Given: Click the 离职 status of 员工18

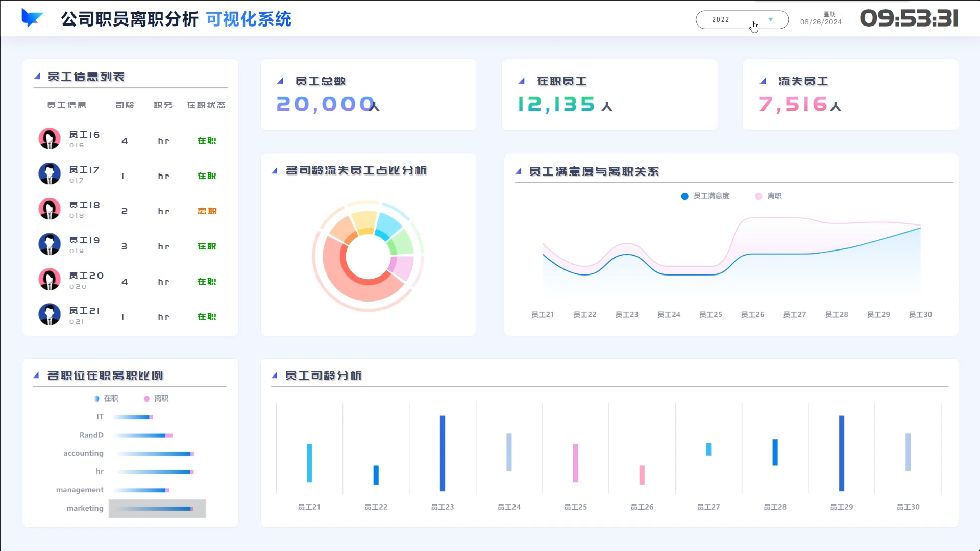Looking at the screenshot, I should [x=207, y=211].
